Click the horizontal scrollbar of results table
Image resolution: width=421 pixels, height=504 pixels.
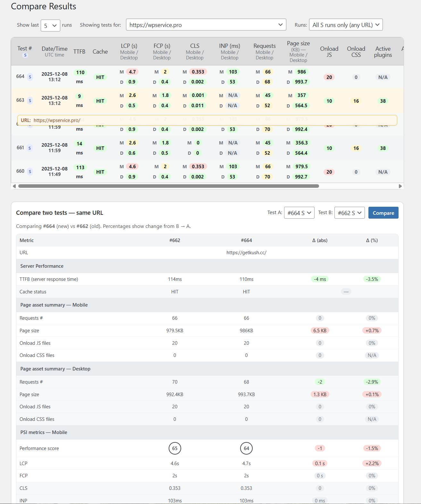pyautogui.click(x=168, y=186)
